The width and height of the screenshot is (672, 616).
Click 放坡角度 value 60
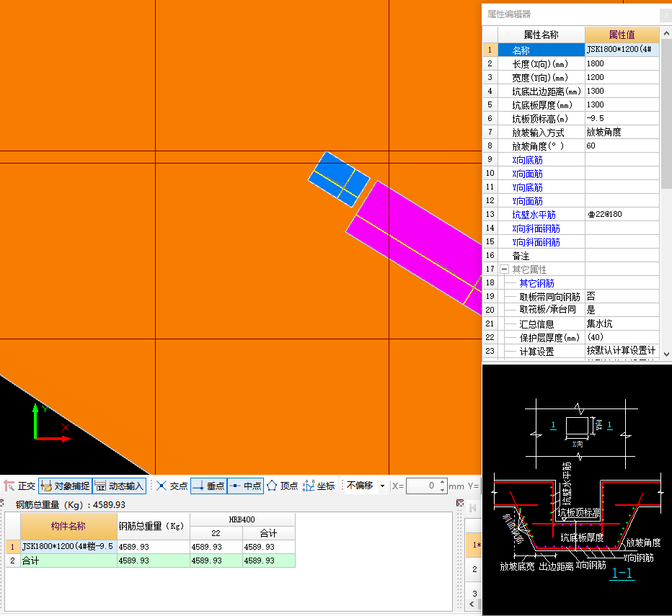[622, 146]
